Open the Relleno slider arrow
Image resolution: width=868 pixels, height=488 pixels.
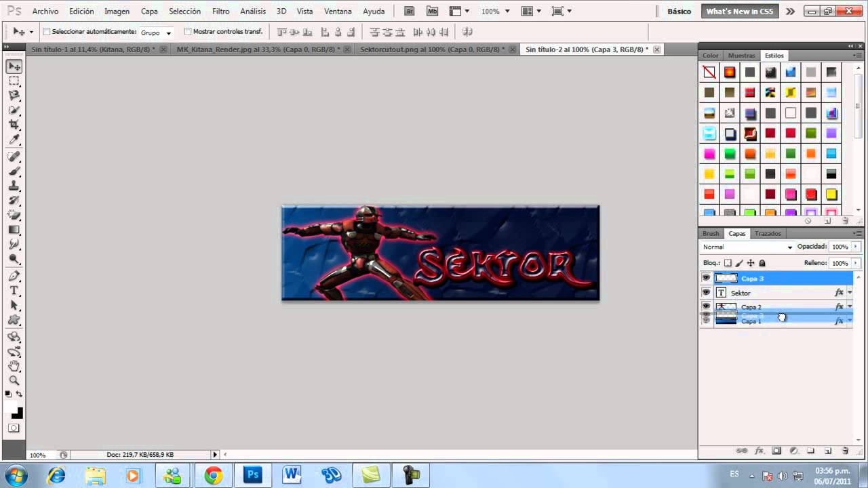(x=856, y=263)
